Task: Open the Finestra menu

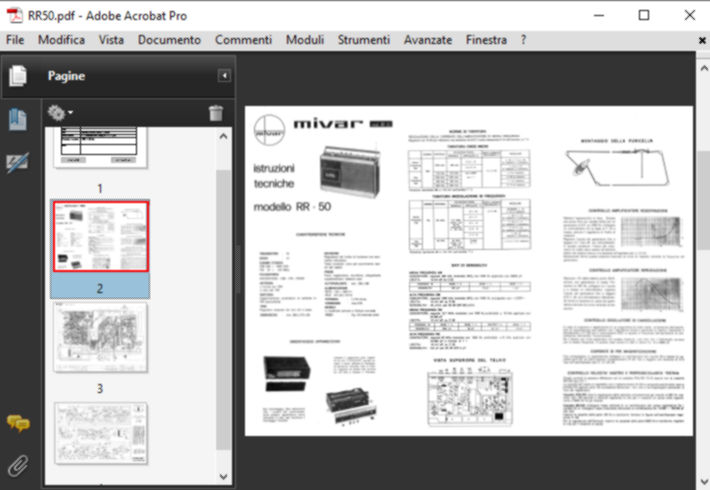Action: click(x=486, y=40)
